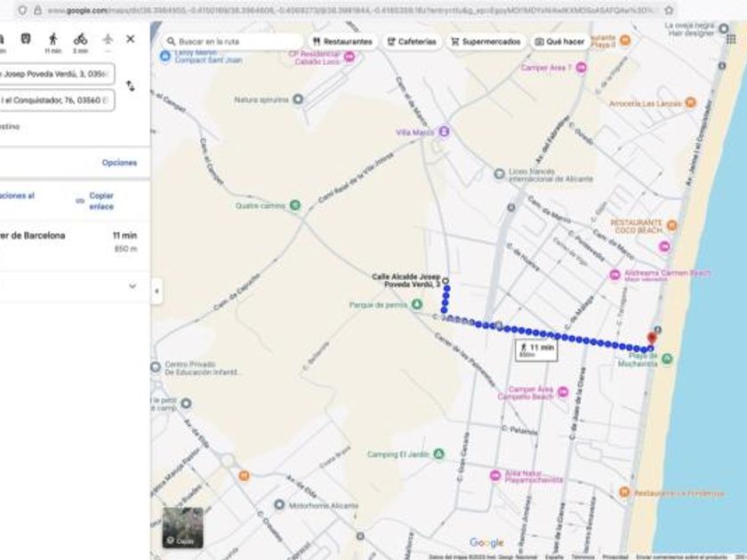This screenshot has height=560, width=747.
Task: Click the 11 min walking route label
Action: click(x=536, y=350)
